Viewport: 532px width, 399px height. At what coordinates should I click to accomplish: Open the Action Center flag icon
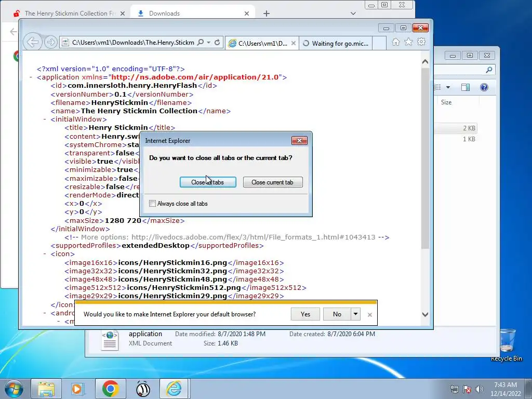tap(467, 389)
